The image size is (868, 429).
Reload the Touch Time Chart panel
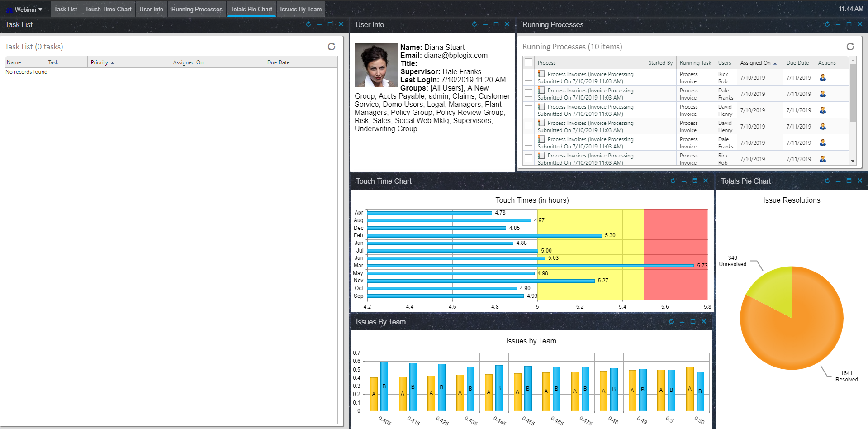tap(673, 181)
